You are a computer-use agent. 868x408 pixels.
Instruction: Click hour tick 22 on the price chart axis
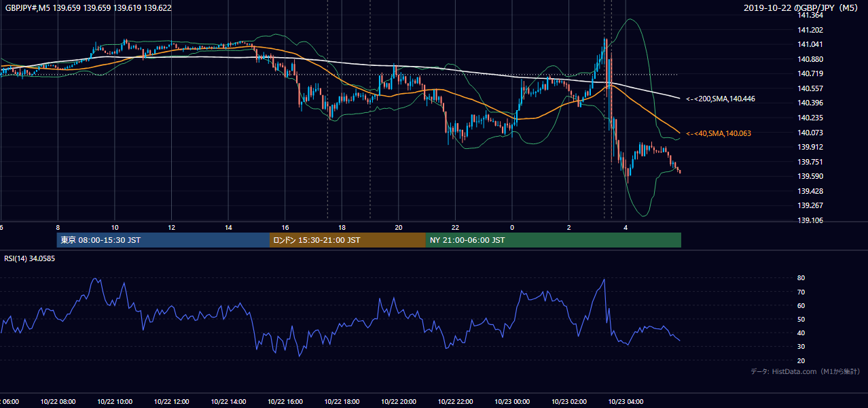pos(456,228)
